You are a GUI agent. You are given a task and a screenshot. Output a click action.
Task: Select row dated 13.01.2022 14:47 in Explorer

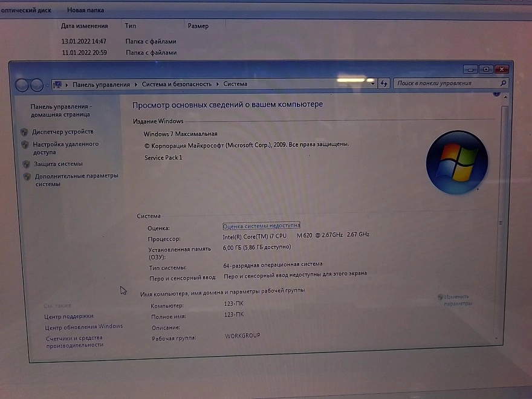tap(118, 41)
